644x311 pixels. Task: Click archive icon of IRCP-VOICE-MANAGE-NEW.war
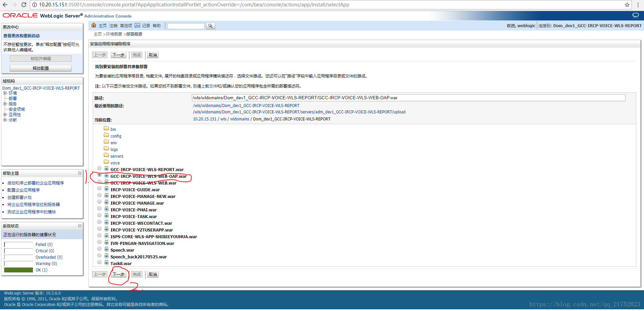tap(106, 196)
